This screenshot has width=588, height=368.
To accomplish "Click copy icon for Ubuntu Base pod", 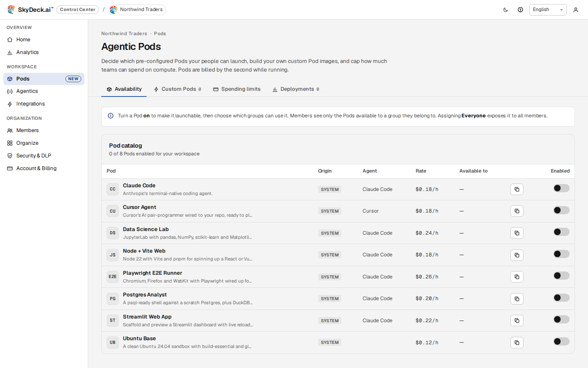I will (x=517, y=343).
